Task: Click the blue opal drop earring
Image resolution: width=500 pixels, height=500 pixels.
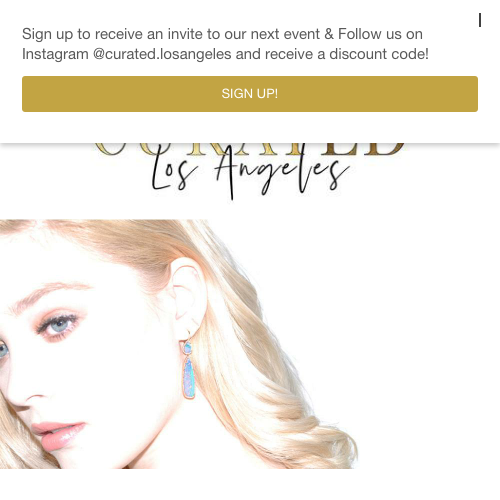Action: click(188, 370)
